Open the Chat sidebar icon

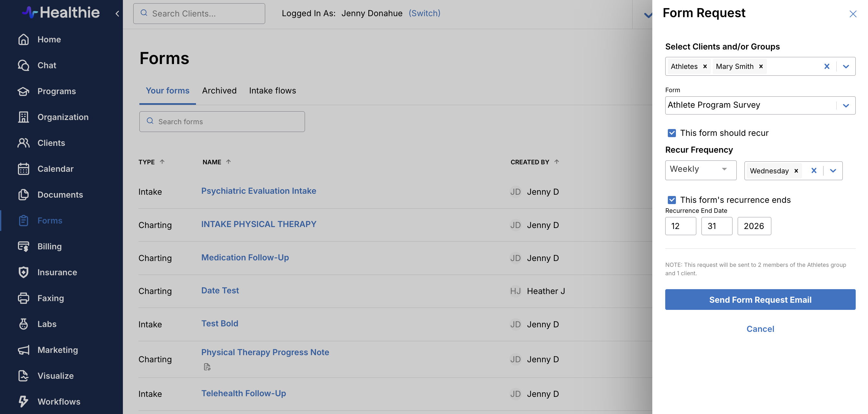coord(23,65)
